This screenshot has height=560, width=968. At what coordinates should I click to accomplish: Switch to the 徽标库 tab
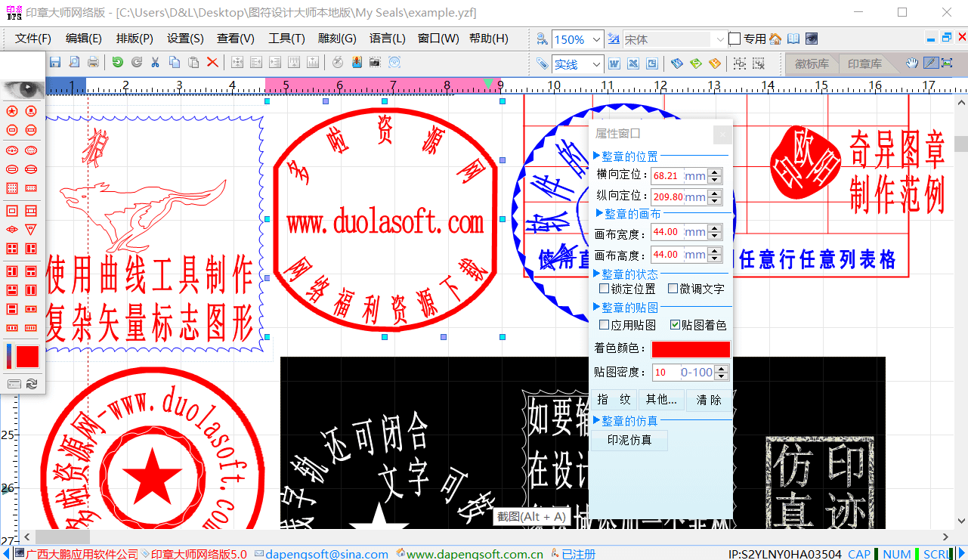click(812, 64)
